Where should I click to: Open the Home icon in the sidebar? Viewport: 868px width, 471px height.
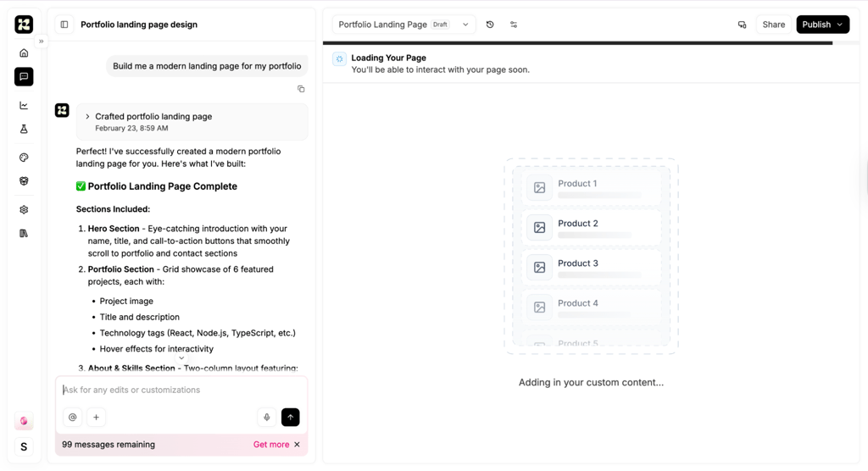(x=24, y=53)
